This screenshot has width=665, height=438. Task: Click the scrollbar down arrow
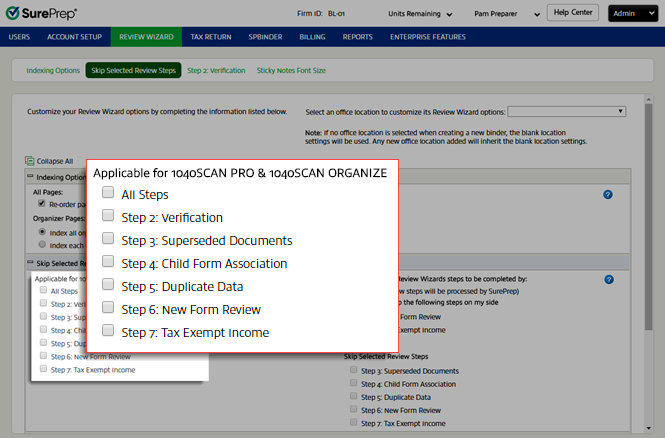(x=648, y=428)
